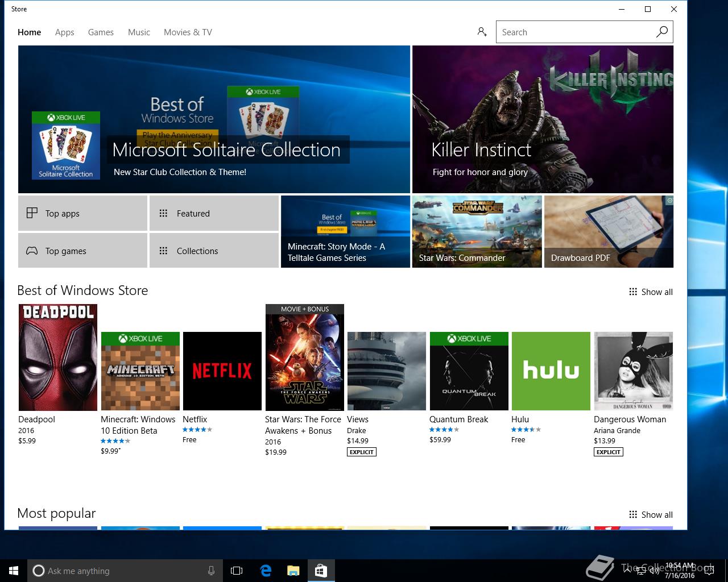728x582 pixels.
Task: Open the Top apps category
Action: click(82, 213)
